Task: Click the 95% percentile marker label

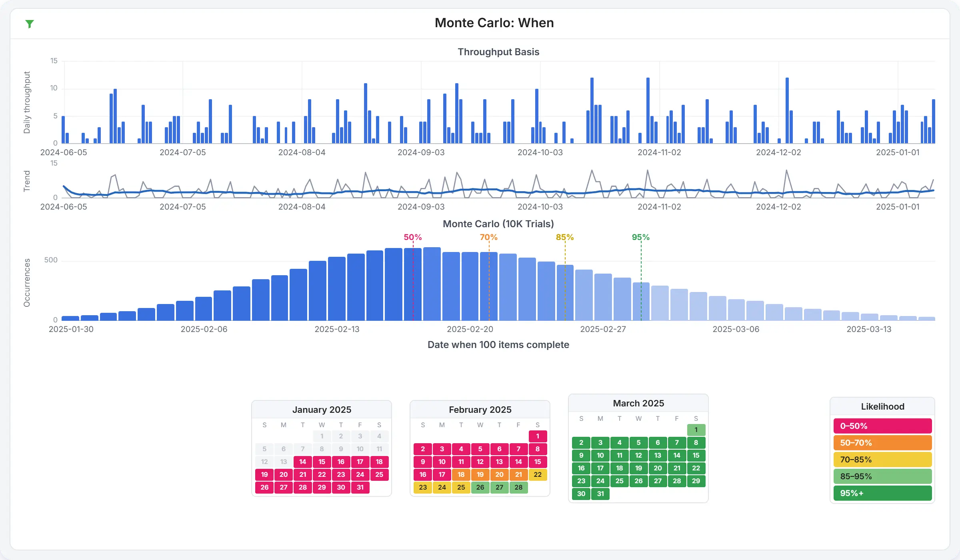Action: [x=640, y=237]
